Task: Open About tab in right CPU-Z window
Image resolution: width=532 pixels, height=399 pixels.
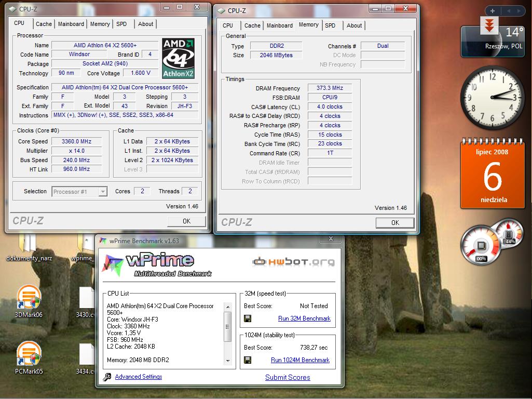Action: click(354, 25)
